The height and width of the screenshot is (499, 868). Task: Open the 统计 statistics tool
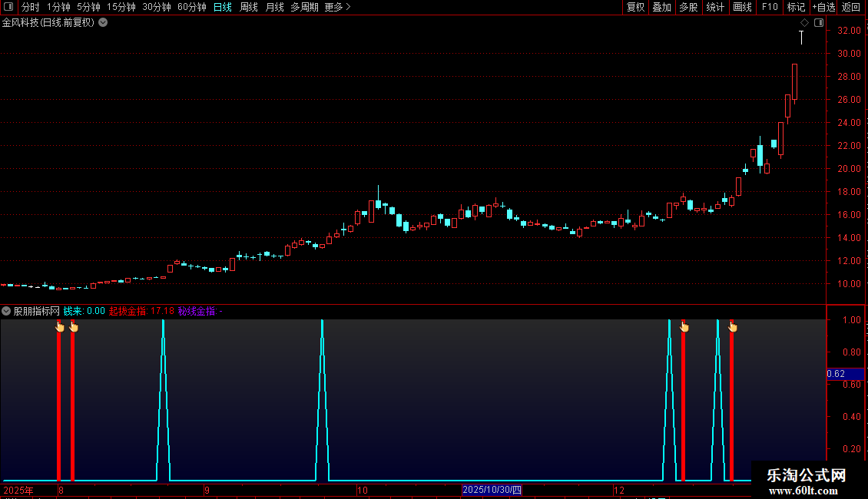715,7
